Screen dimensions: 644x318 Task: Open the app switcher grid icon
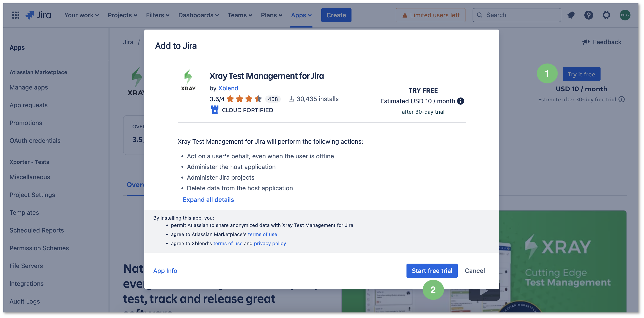[16, 15]
